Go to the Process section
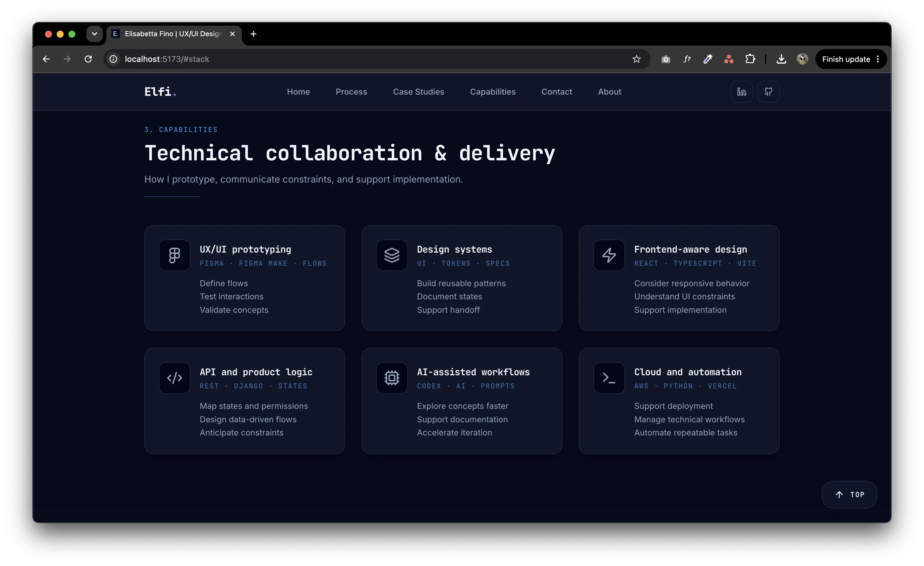 [x=351, y=91]
